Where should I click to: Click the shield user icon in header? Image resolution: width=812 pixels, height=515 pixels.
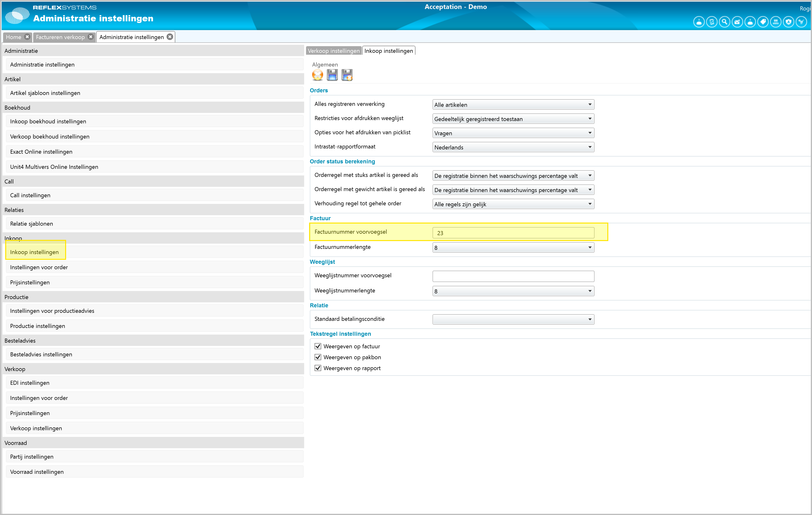click(788, 22)
